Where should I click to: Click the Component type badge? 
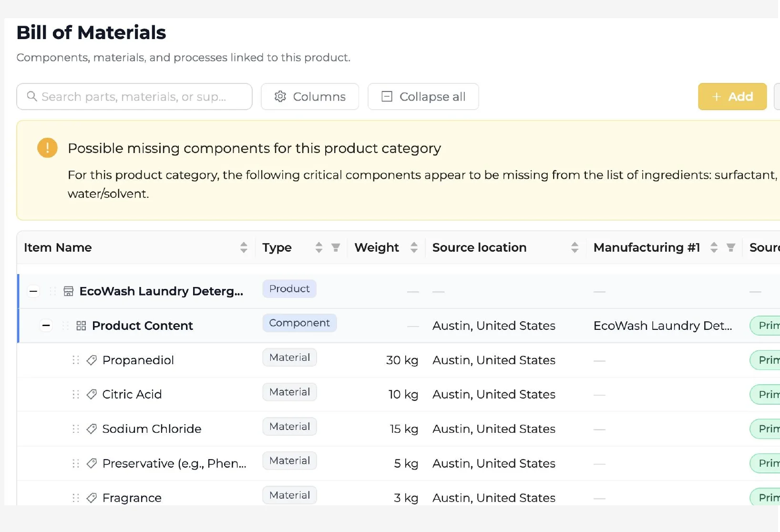pyautogui.click(x=299, y=323)
